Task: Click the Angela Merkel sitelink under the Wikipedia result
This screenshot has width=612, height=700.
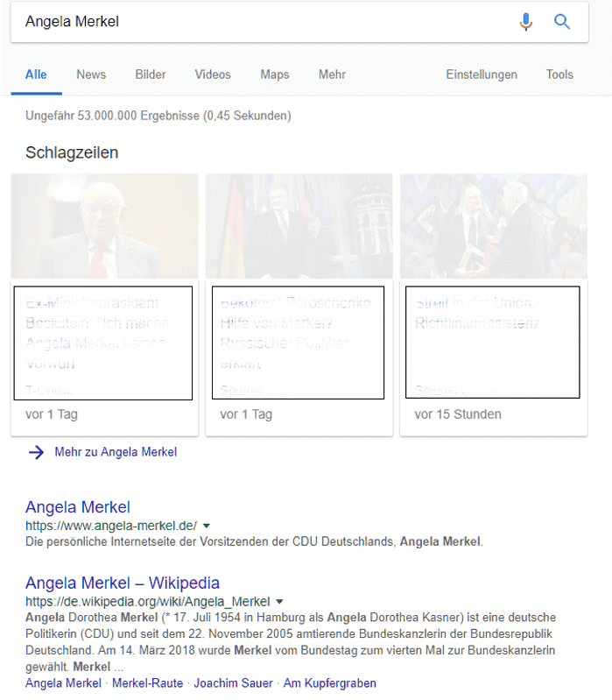Action: pyautogui.click(x=63, y=683)
